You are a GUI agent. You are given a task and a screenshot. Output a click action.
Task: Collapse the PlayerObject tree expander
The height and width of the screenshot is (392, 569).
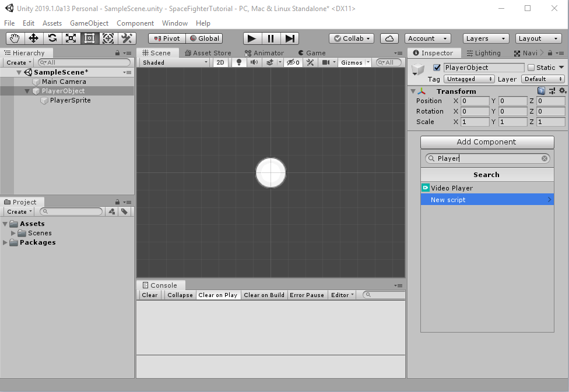click(27, 91)
